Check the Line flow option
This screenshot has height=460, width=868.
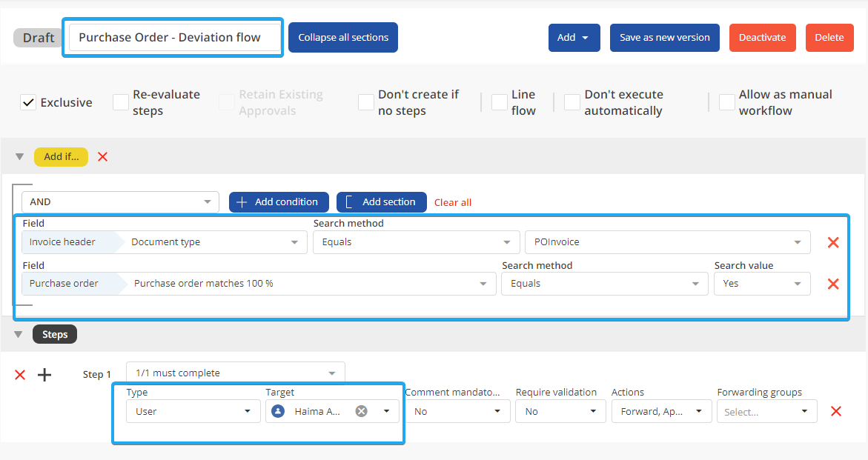point(500,103)
